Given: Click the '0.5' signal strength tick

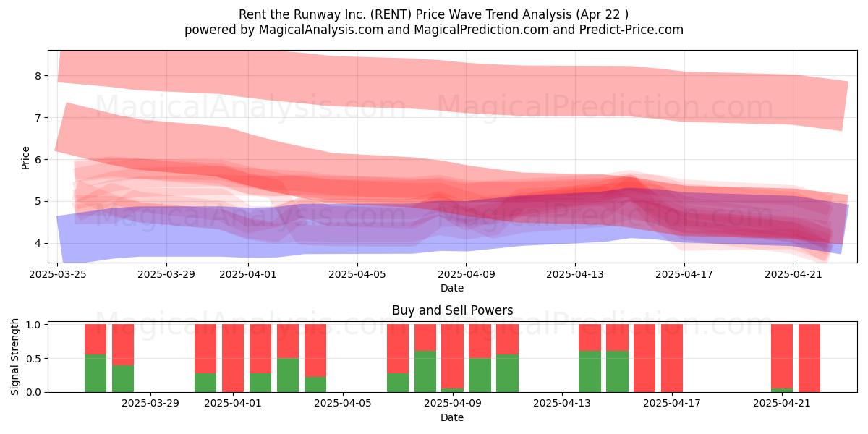Looking at the screenshot, I should click(35, 358).
